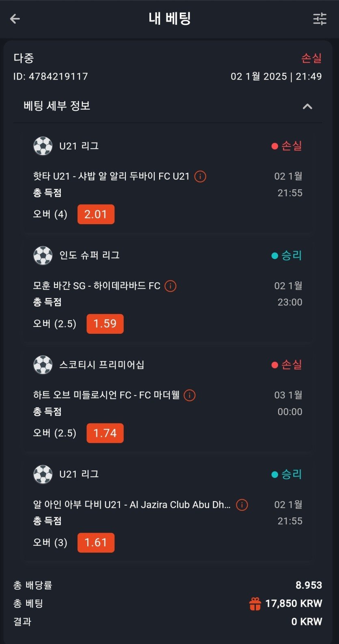Viewport: 339px width, 644px height.
Task: Click the 내 베팅 page title
Action: (170, 19)
